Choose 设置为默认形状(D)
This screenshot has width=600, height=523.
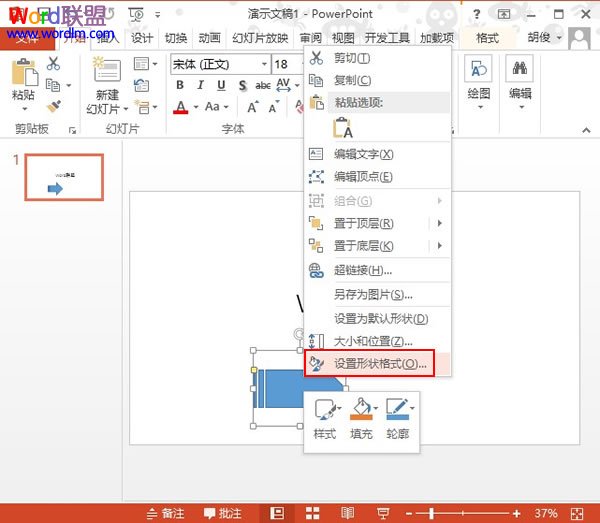tap(377, 319)
